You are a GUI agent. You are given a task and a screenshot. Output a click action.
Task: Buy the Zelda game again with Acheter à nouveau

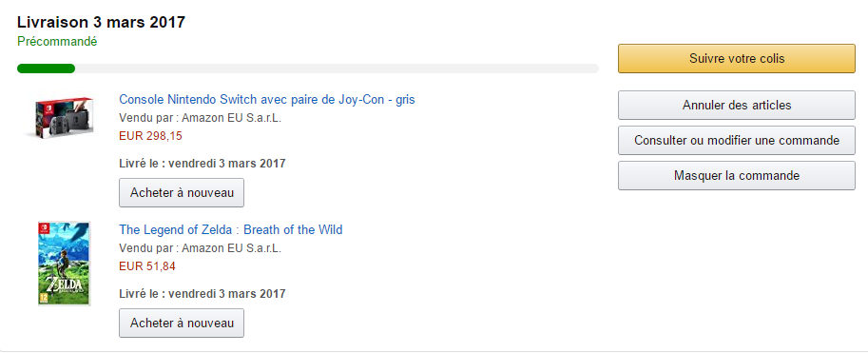(x=182, y=324)
